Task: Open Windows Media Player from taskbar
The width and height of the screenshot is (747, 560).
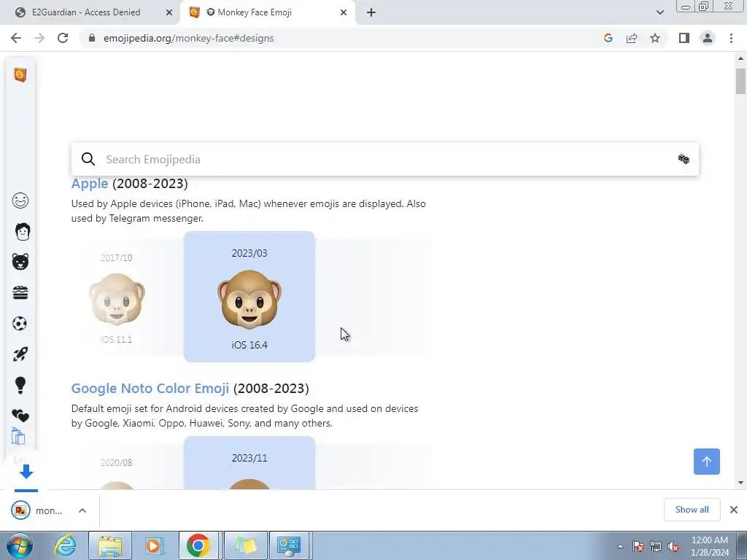Action: coord(154,545)
